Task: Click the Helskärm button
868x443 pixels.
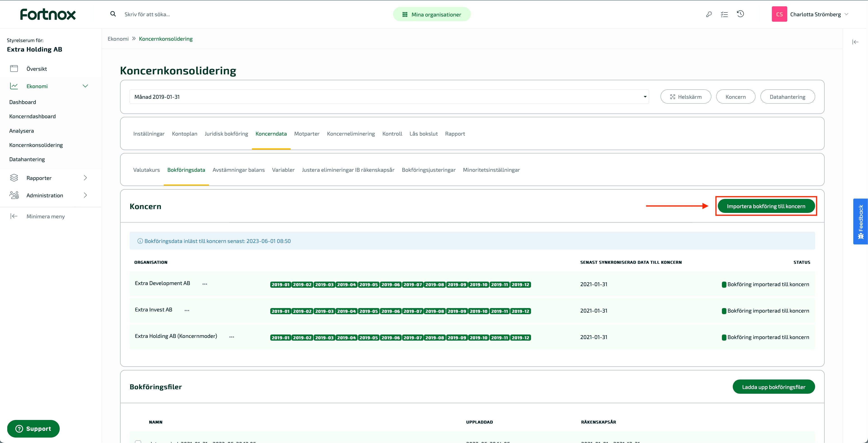Action: (686, 97)
